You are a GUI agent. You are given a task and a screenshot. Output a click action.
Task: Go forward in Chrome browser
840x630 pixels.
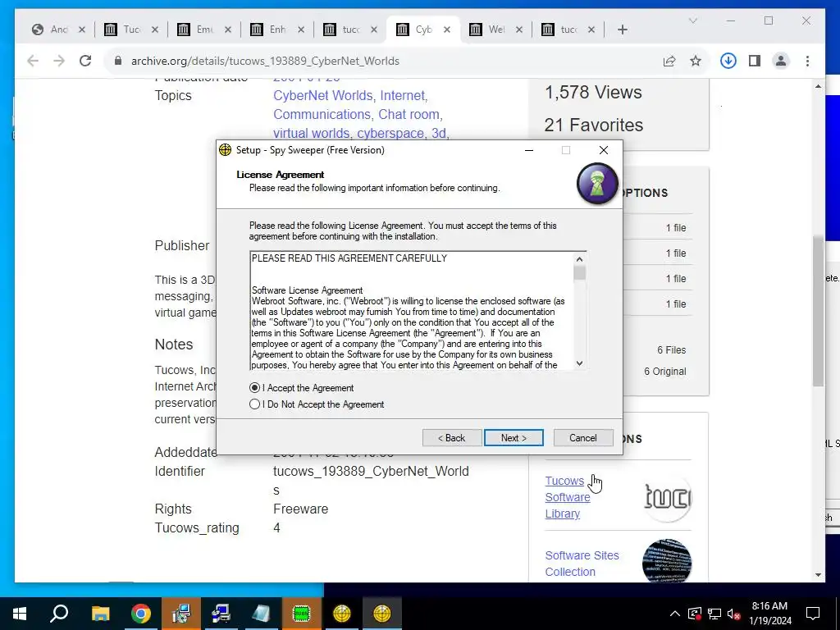pyautogui.click(x=59, y=61)
